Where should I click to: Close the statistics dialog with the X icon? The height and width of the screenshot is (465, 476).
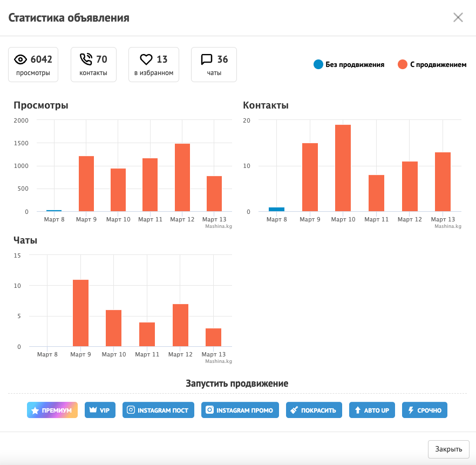[458, 18]
